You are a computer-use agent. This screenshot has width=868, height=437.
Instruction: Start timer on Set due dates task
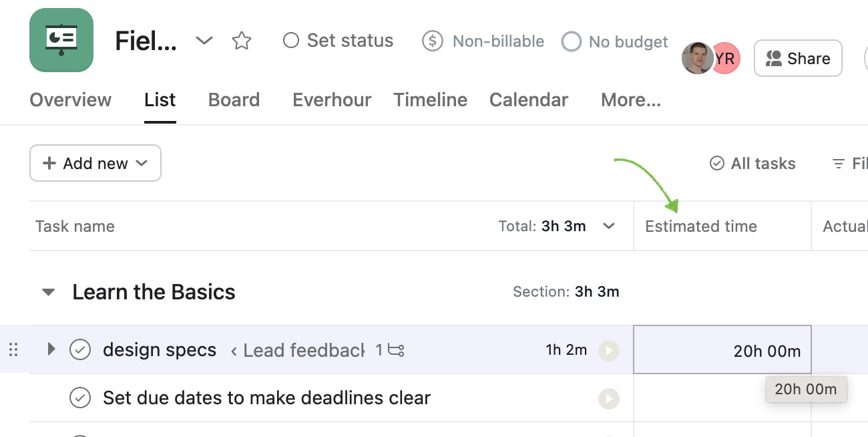(x=608, y=399)
